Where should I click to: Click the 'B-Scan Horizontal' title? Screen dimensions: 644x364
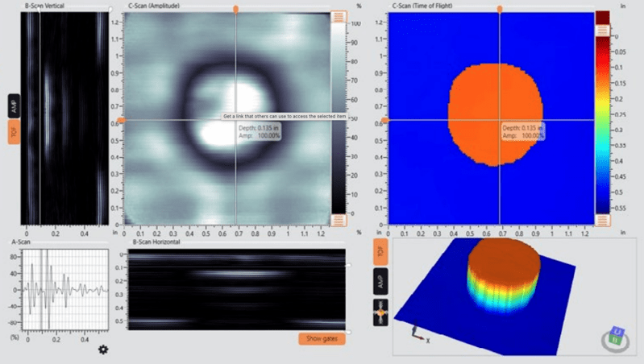(x=156, y=242)
